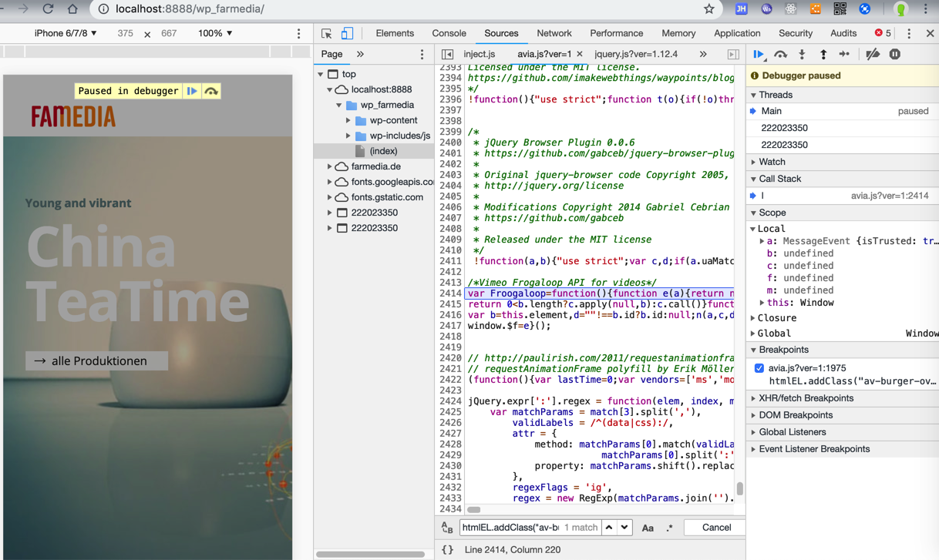Select the inspect element tool
The height and width of the screenshot is (560, 939).
pos(327,34)
